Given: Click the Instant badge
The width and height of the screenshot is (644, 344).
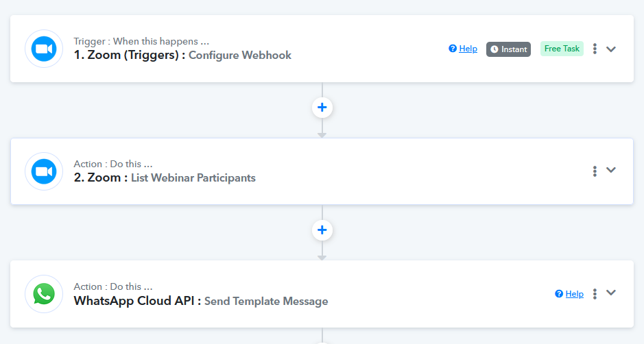Looking at the screenshot, I should [508, 49].
